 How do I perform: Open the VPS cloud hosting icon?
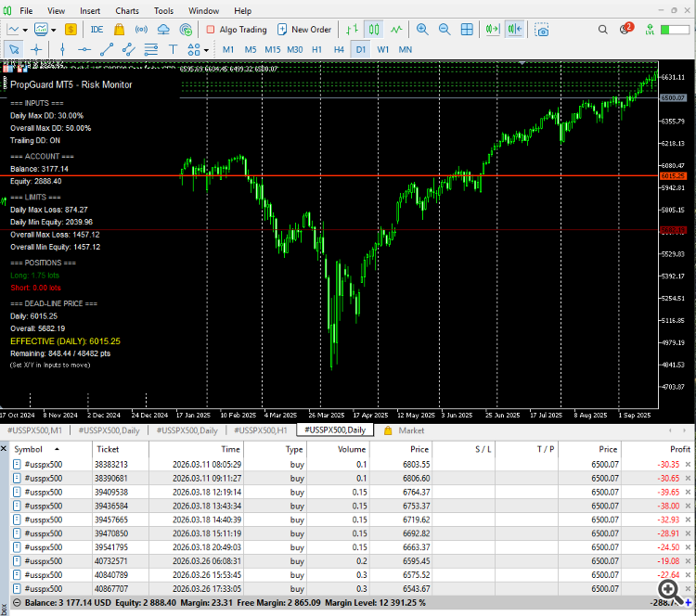click(163, 30)
